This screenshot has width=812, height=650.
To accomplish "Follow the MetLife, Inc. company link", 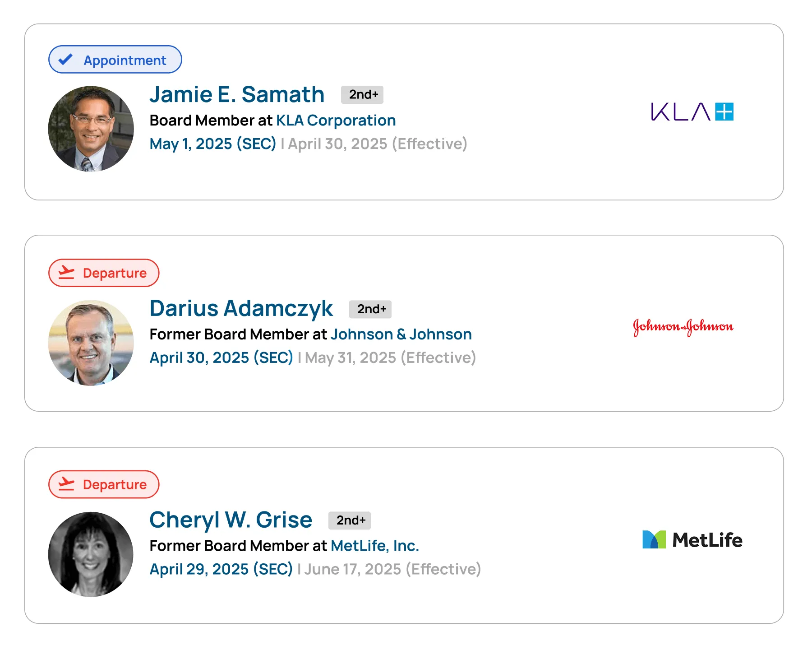I will [375, 546].
